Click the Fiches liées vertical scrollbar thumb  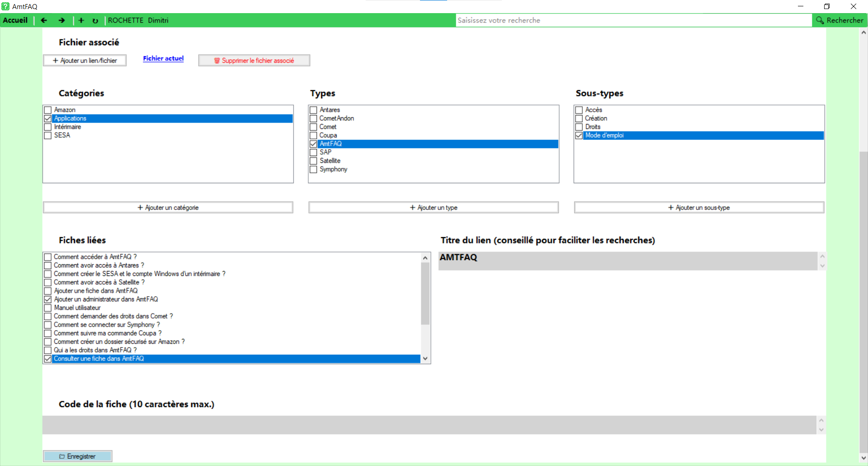tap(425, 293)
